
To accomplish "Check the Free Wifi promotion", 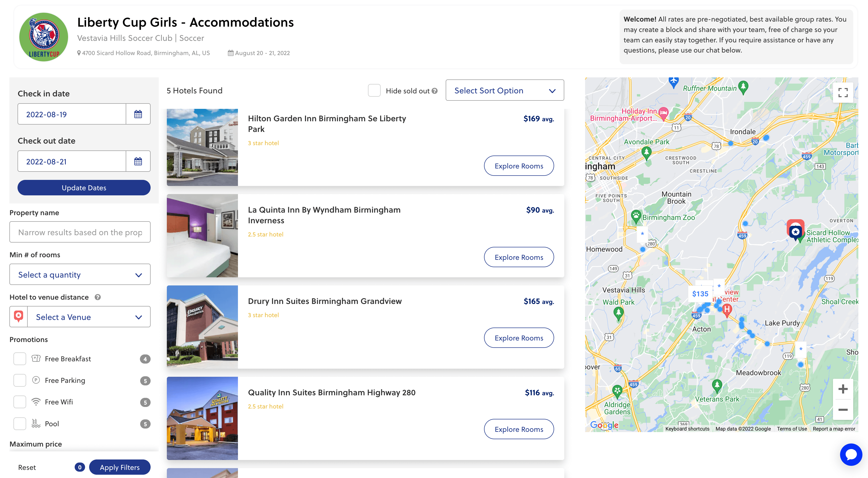I will pyautogui.click(x=20, y=402).
